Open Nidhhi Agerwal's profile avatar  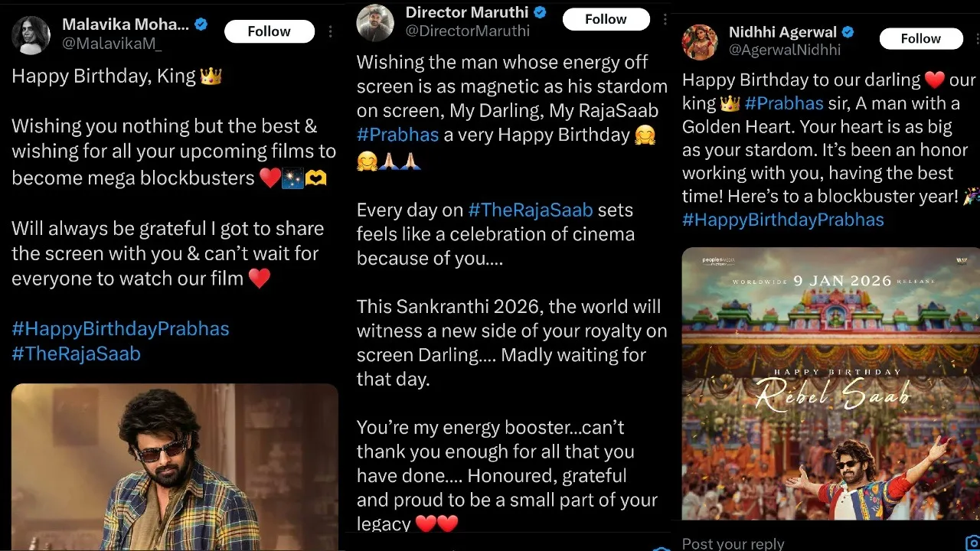[x=700, y=42]
